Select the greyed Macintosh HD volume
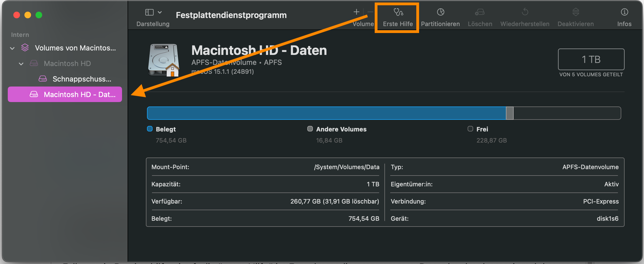The height and width of the screenshot is (264, 644). tap(67, 64)
